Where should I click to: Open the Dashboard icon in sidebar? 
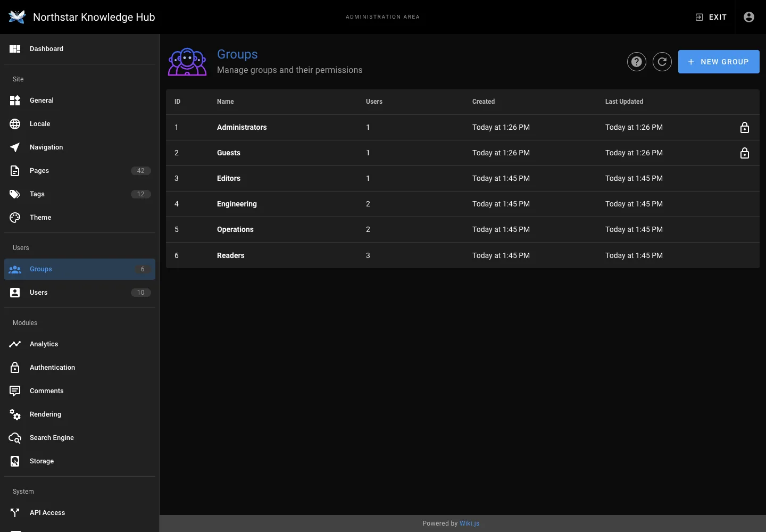(15, 49)
